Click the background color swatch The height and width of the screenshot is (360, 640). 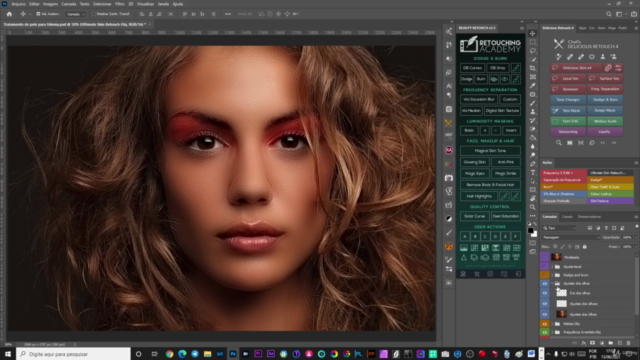coord(534,234)
